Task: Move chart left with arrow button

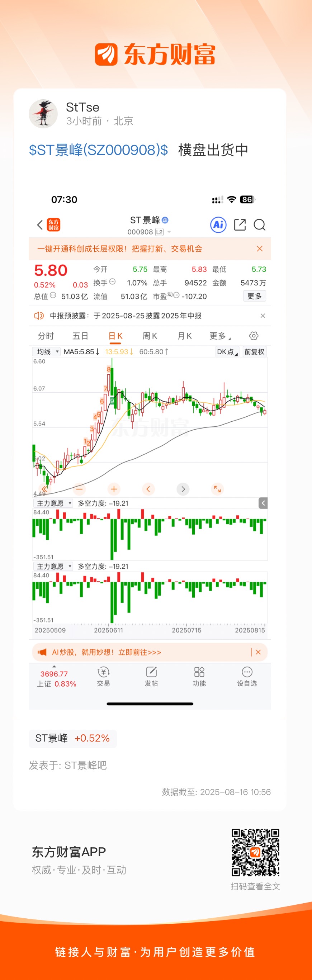Action: coord(148,489)
